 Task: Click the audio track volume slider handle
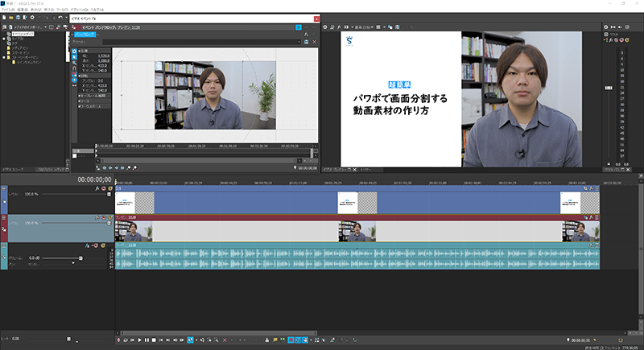(80, 258)
